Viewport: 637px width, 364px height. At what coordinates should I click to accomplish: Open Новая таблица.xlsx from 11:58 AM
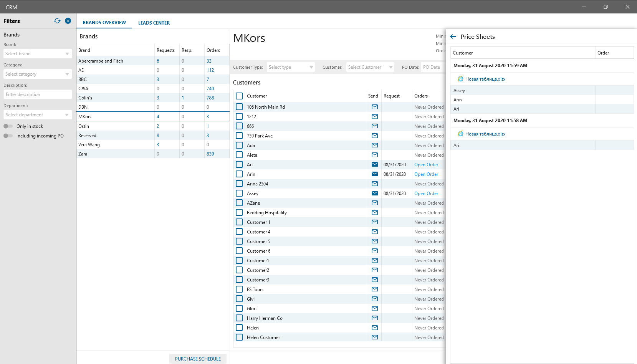point(485,134)
